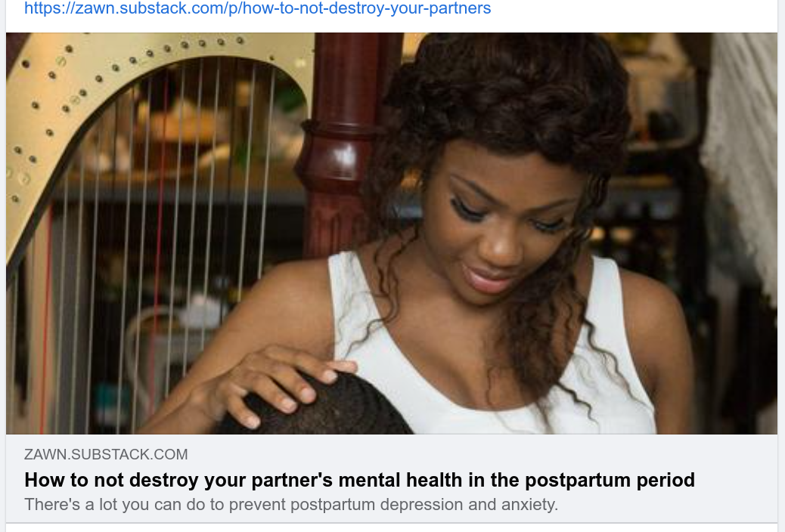The width and height of the screenshot is (785, 532).
Task: Click the ZAWN.SUBSTACK.COM domain label
Action: (106, 454)
